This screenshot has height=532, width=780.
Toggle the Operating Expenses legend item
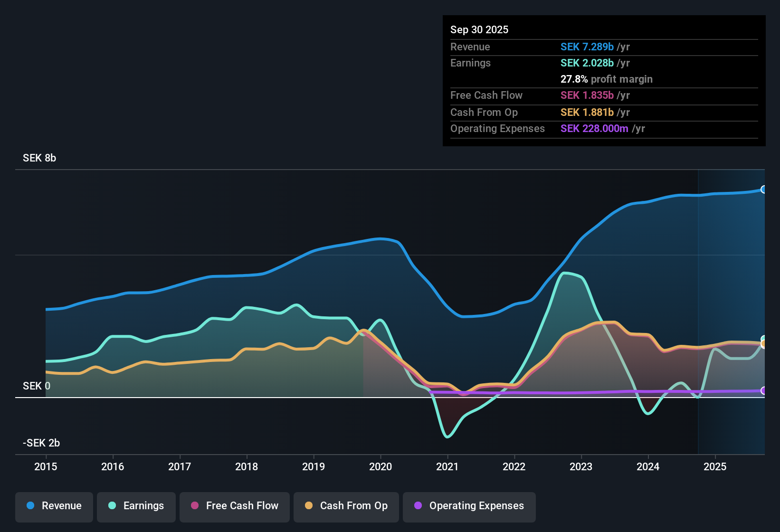coord(469,506)
